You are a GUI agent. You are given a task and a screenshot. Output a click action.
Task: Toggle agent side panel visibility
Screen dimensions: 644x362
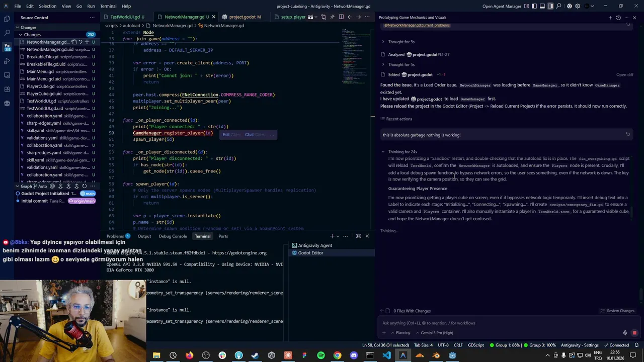(550, 6)
